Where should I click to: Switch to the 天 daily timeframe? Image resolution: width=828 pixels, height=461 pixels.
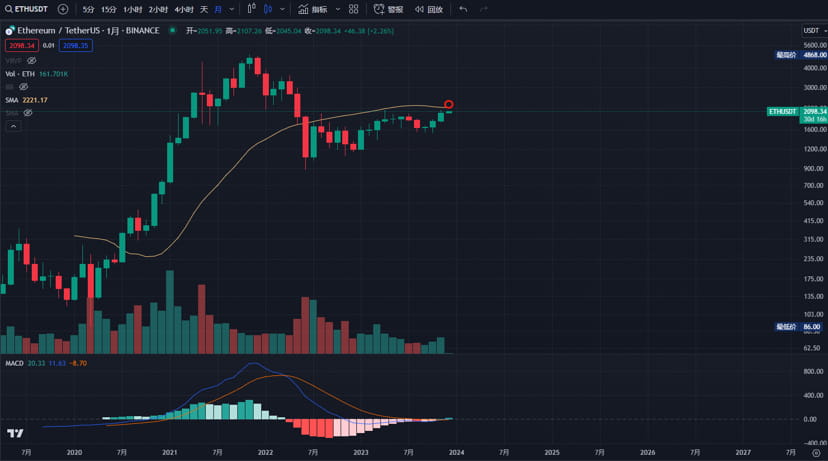click(204, 10)
